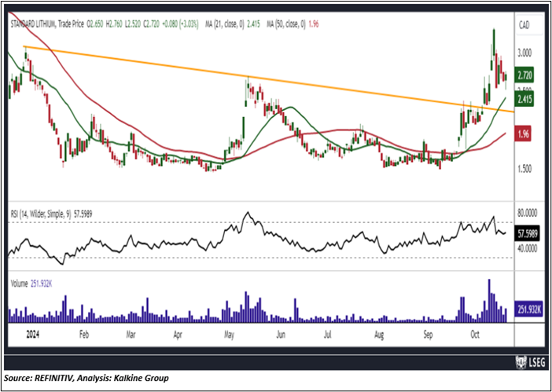Click the 1.500 price axis label
Viewport: 552px width, 392px height.
(x=524, y=168)
